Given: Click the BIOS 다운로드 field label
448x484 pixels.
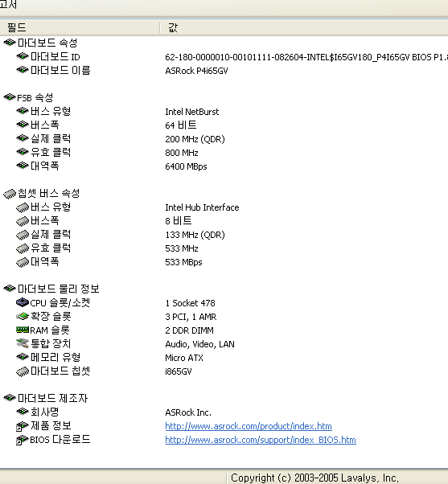Looking at the screenshot, I should click(x=60, y=439).
